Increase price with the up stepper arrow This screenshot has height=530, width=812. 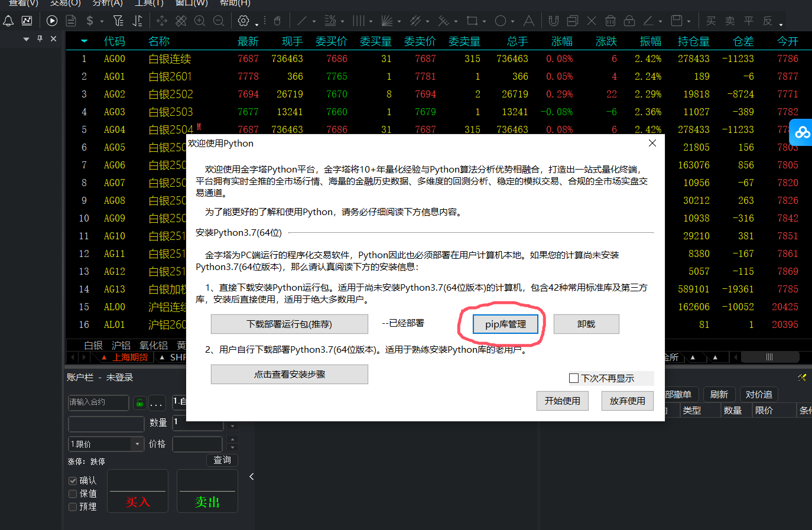(x=232, y=440)
